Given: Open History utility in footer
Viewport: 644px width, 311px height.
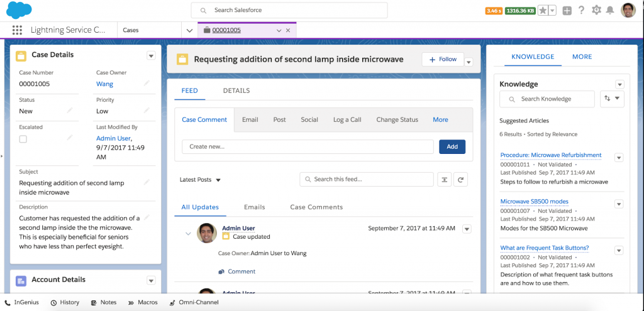Looking at the screenshot, I should pos(65,302).
